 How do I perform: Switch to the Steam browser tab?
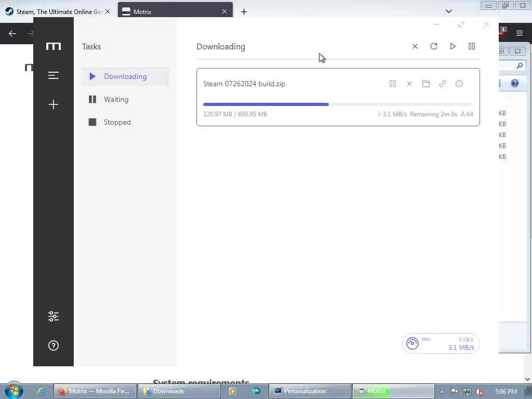coord(57,11)
